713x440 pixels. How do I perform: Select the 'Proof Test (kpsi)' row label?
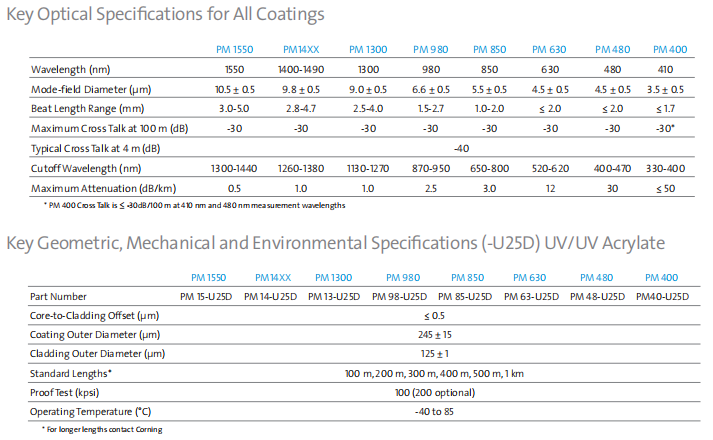[x=64, y=393]
